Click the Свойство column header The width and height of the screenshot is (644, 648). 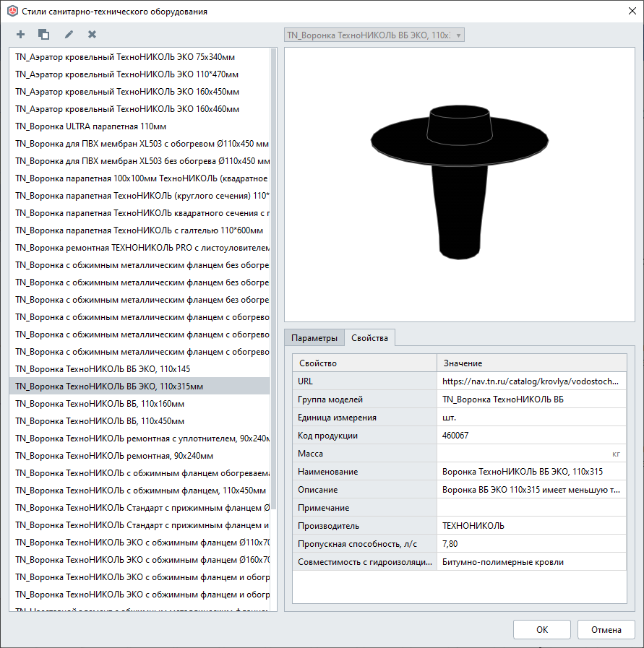[x=364, y=363]
